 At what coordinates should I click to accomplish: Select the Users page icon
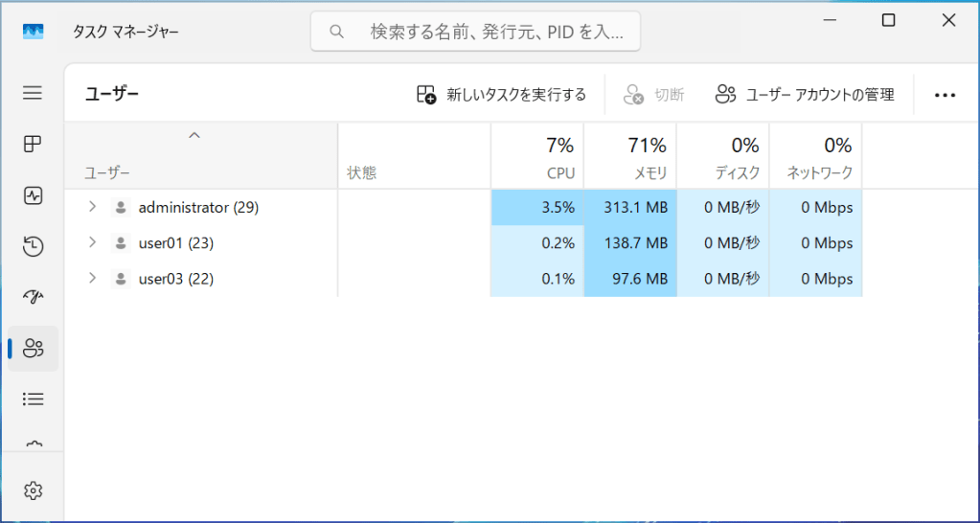(33, 349)
